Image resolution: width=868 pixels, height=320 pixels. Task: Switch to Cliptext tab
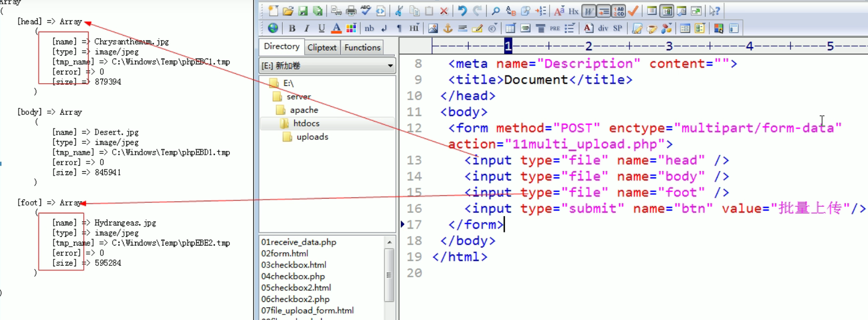pos(322,48)
